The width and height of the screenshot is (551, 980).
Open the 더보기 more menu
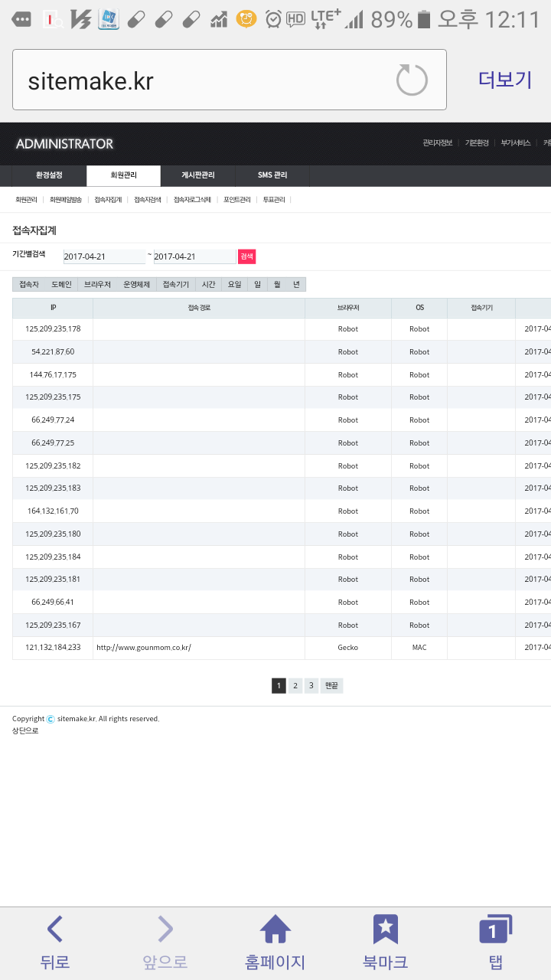point(504,80)
